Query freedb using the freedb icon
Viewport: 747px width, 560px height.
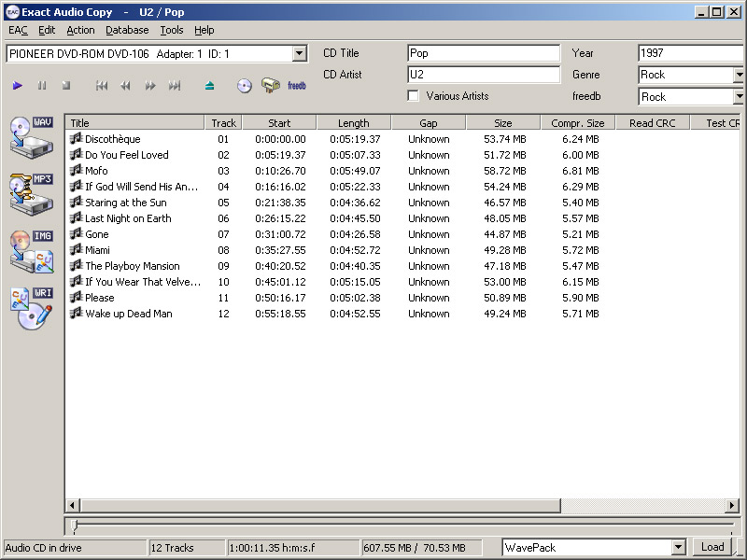pos(297,86)
